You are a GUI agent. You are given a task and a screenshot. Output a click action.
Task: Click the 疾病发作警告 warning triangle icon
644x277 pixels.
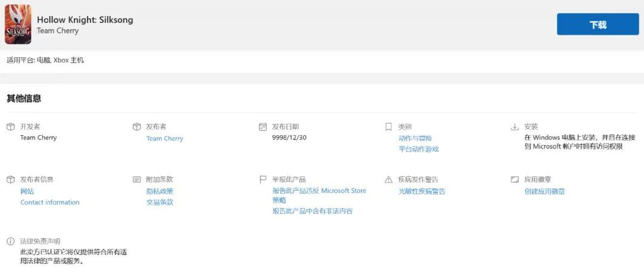pos(389,179)
